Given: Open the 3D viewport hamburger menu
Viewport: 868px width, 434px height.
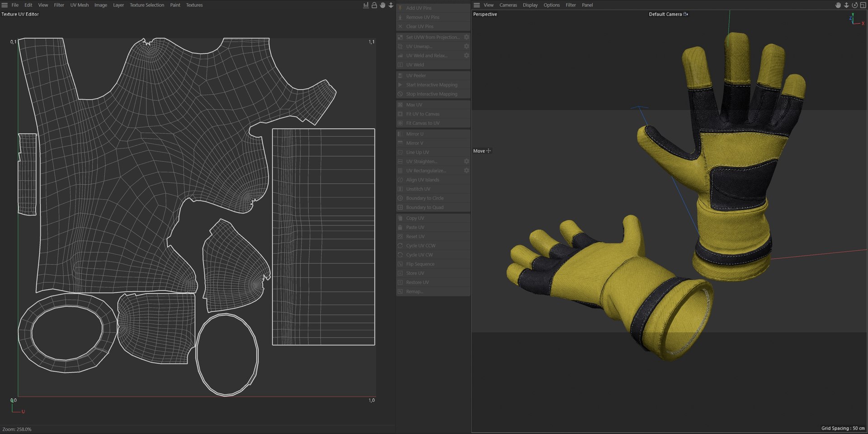Looking at the screenshot, I should [x=476, y=5].
